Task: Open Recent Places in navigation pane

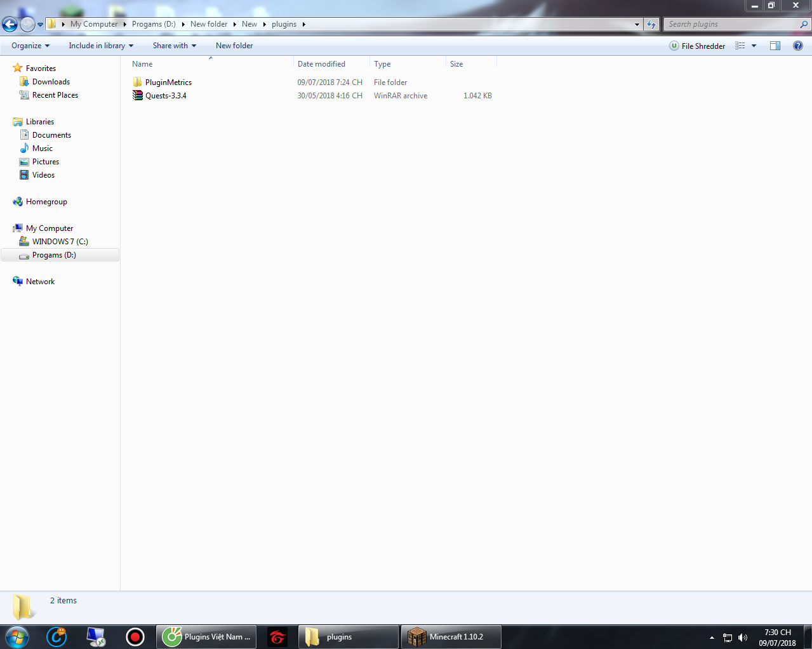Action: click(x=55, y=95)
